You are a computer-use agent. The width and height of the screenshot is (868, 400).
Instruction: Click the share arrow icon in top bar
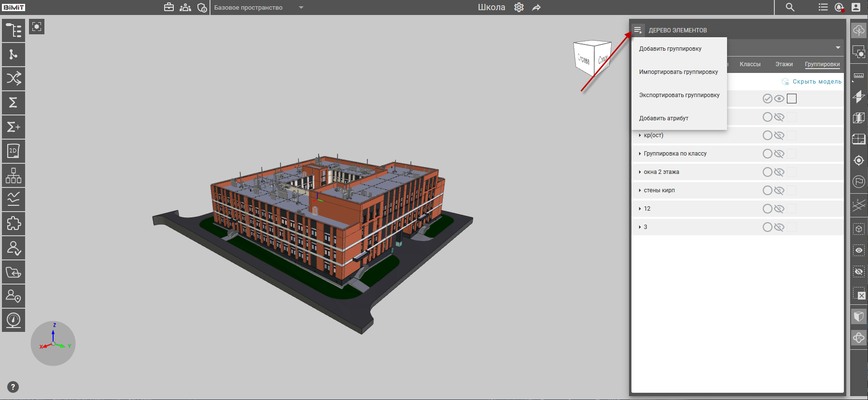click(536, 7)
